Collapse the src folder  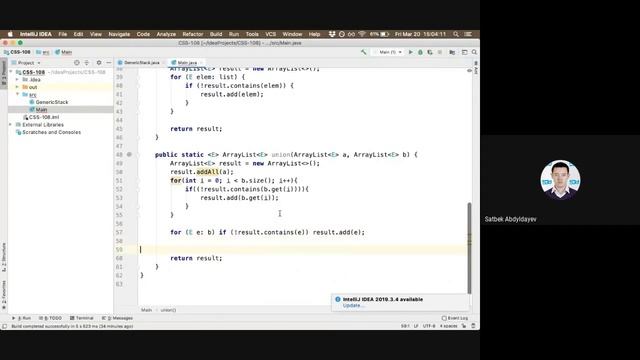(18, 94)
